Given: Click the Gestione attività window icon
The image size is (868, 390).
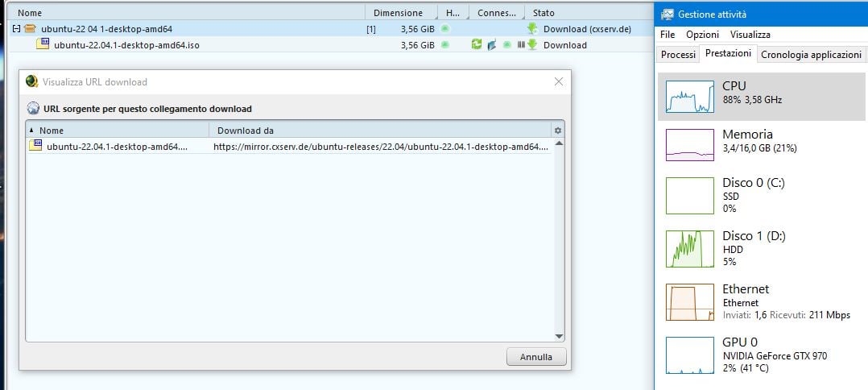Looking at the screenshot, I should (x=668, y=15).
